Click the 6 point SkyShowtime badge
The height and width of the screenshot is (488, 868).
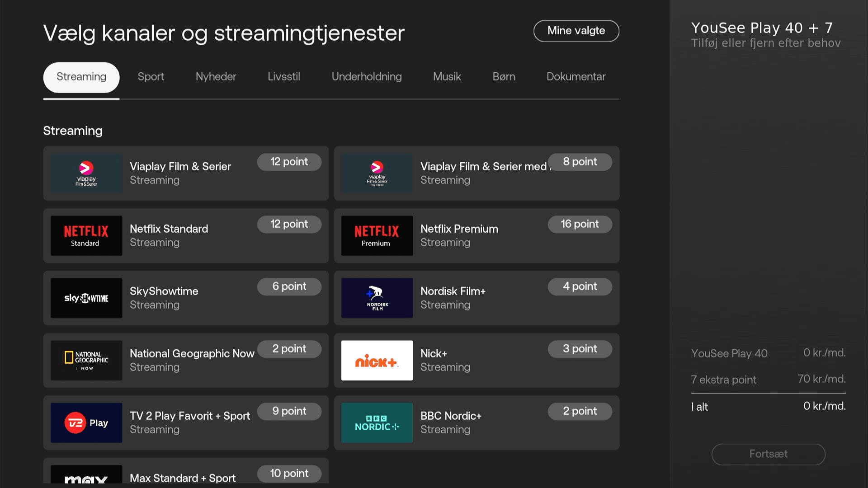click(289, 286)
